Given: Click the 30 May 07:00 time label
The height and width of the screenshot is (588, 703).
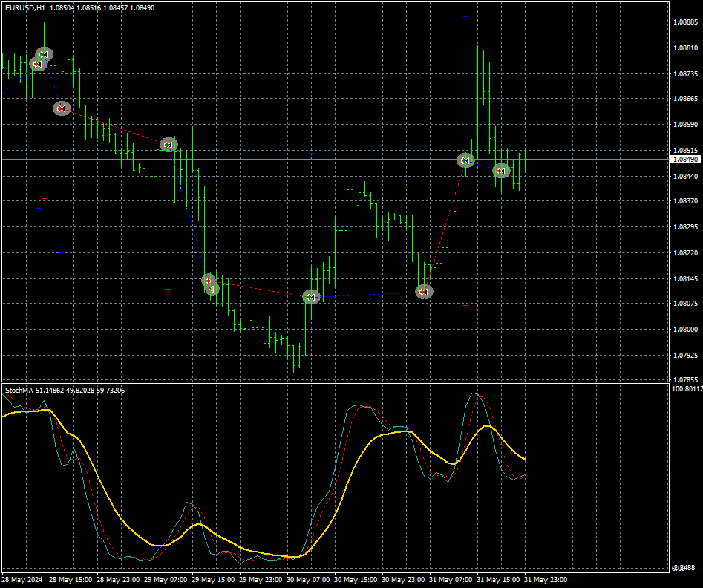Looking at the screenshot, I should tap(308, 580).
